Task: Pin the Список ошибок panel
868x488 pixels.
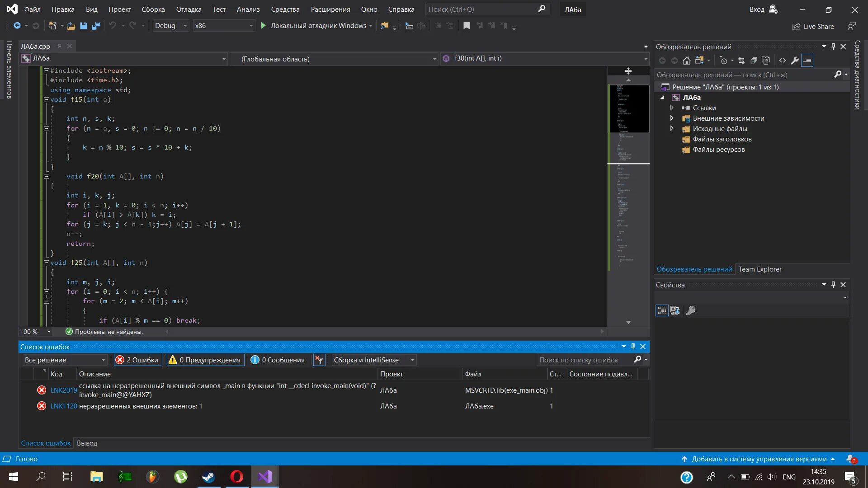Action: pos(633,347)
